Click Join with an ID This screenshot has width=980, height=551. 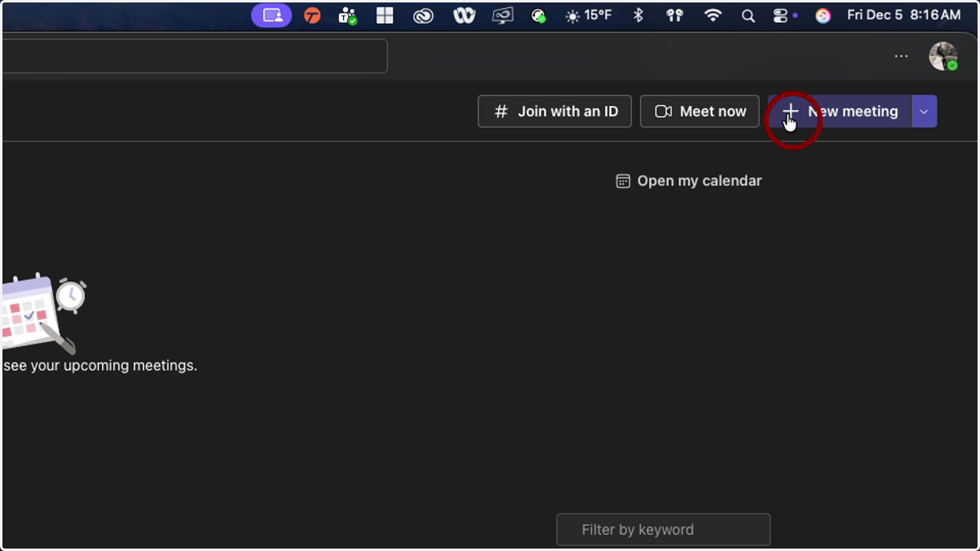click(x=555, y=112)
